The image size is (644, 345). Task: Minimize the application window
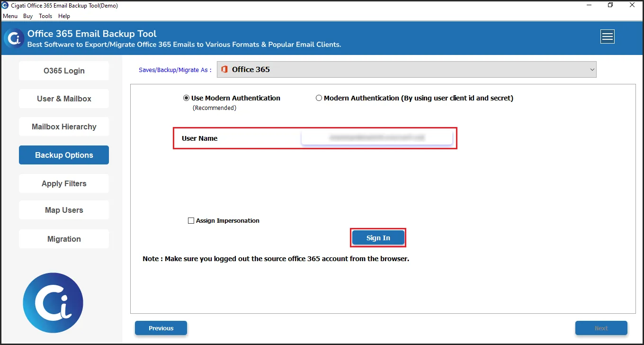pos(589,5)
